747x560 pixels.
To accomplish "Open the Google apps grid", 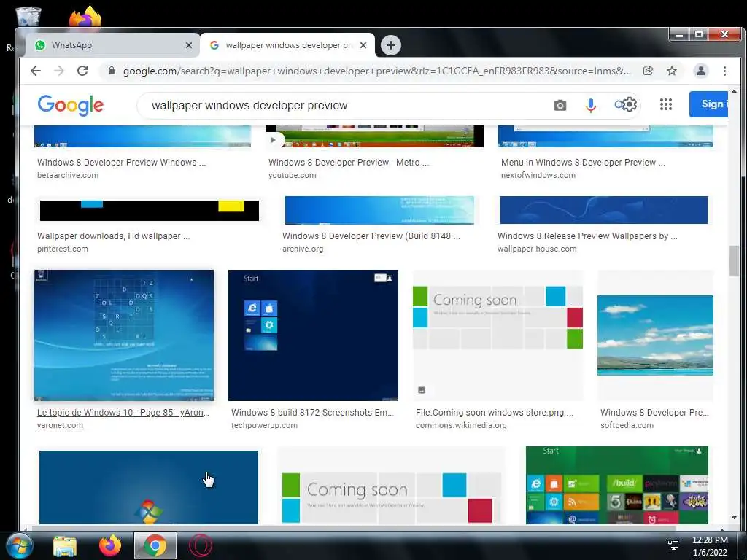I will click(x=666, y=104).
